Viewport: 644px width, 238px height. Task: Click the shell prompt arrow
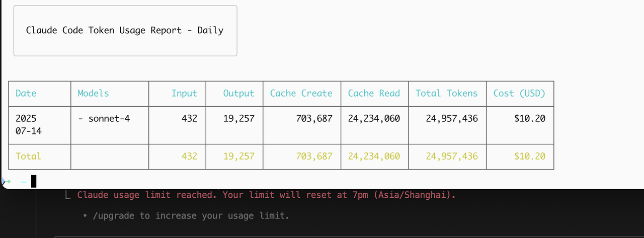click(x=7, y=181)
